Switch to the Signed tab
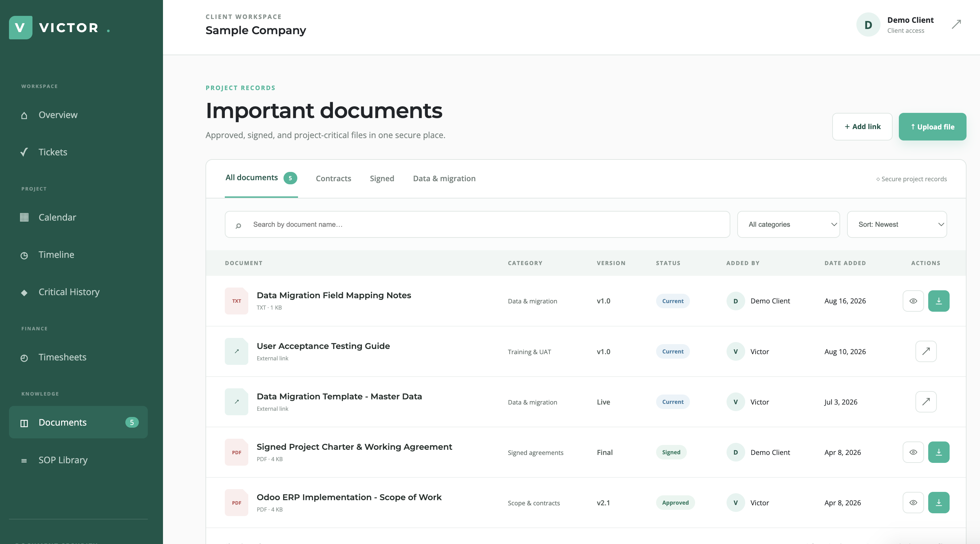The image size is (980, 544). tap(382, 178)
